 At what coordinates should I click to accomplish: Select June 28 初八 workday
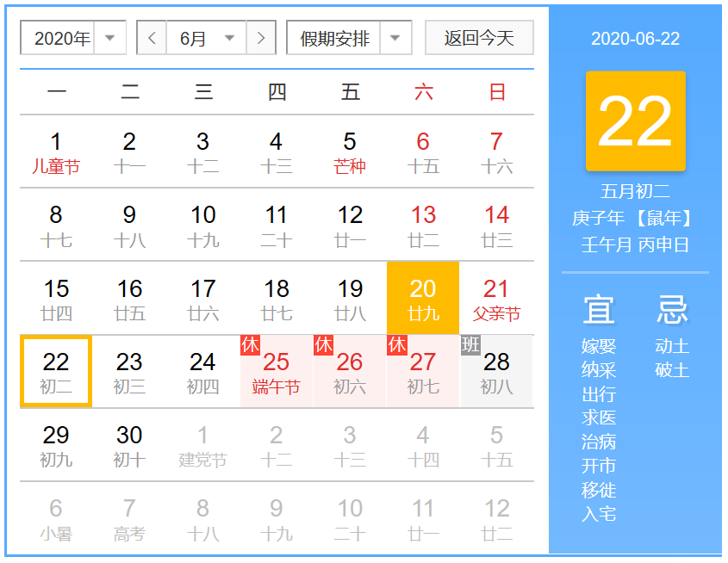(x=496, y=372)
